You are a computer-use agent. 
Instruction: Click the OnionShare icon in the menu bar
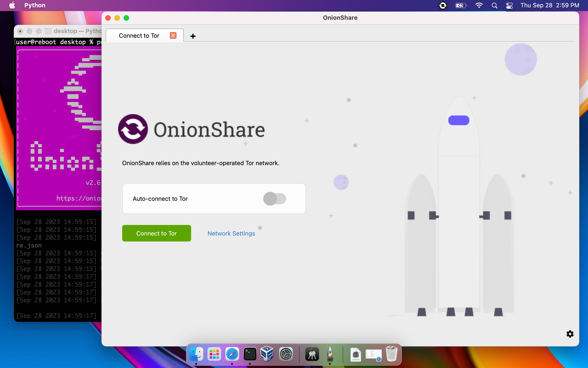tap(443, 5)
